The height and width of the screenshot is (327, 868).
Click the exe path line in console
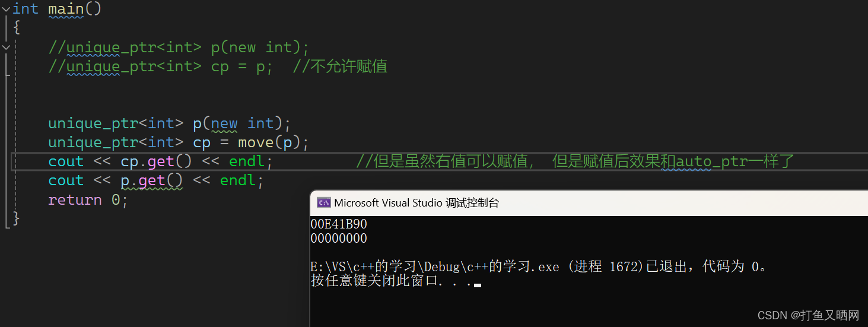point(539,266)
